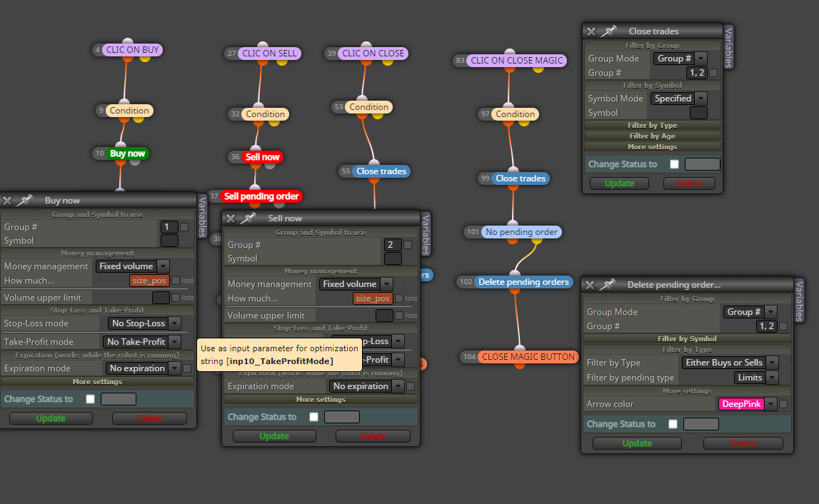The width and height of the screenshot is (819, 504).
Task: Open Stop-Loss mode dropdown in Buy now
Action: click(x=144, y=323)
